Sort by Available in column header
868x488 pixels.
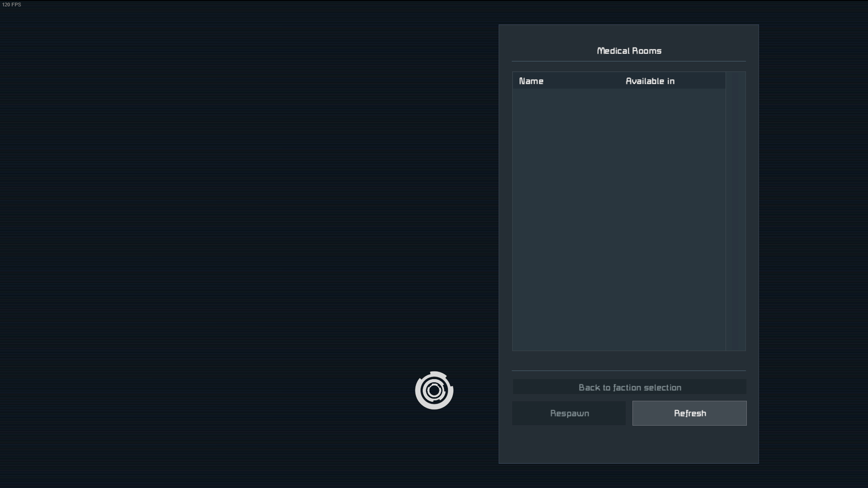tap(650, 81)
